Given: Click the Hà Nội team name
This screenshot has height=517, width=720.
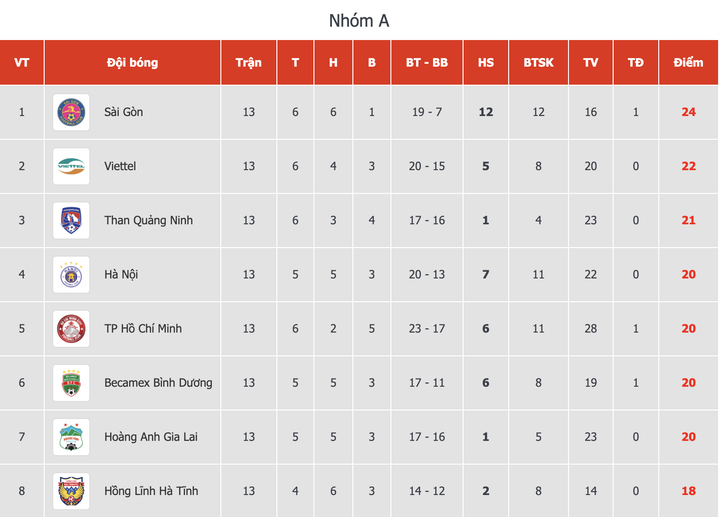Looking at the screenshot, I should point(121,274).
